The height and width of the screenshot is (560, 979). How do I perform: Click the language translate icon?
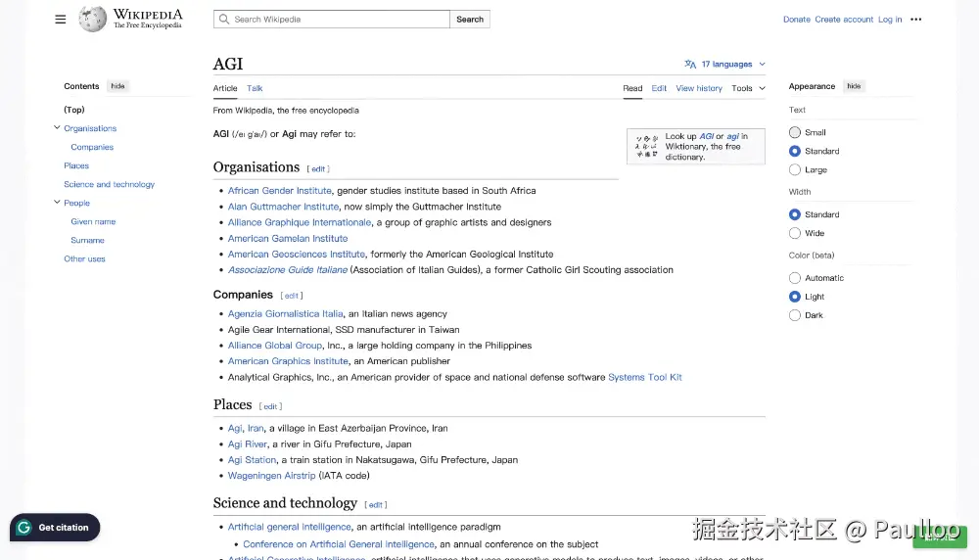click(690, 65)
